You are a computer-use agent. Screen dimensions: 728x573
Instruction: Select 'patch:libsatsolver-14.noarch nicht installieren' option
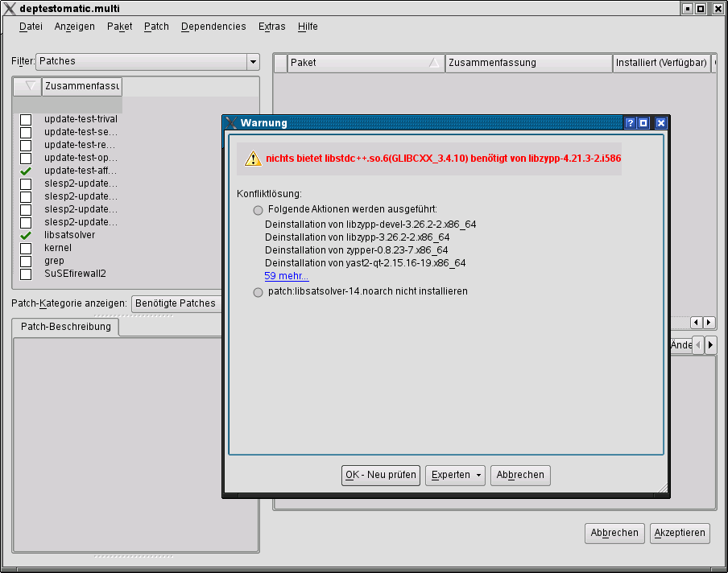(258, 292)
